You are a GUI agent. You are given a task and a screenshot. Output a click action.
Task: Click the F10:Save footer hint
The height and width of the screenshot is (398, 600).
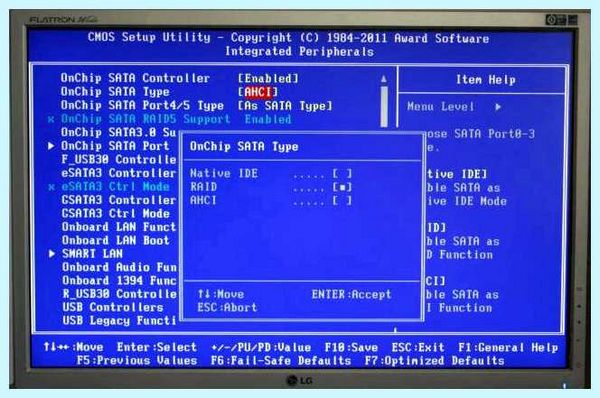coord(351,347)
